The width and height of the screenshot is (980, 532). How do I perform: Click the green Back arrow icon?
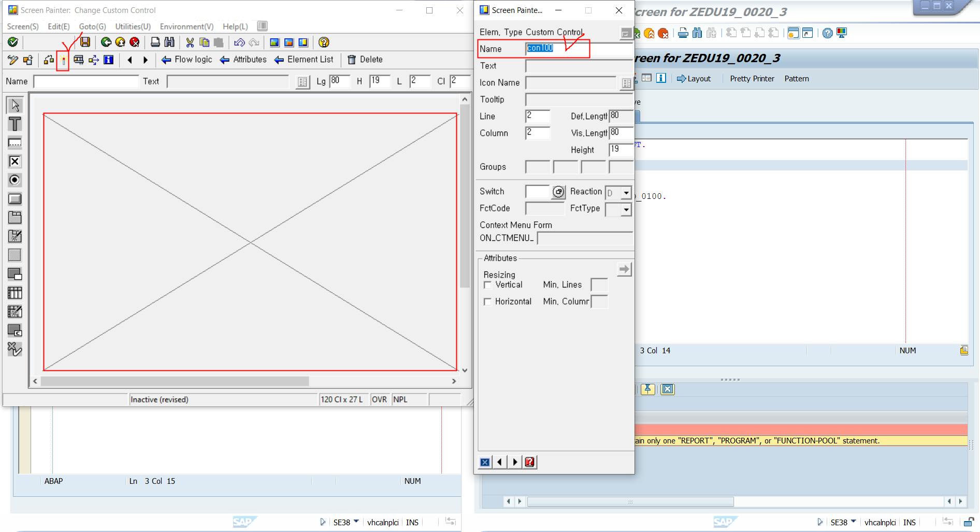click(x=106, y=42)
